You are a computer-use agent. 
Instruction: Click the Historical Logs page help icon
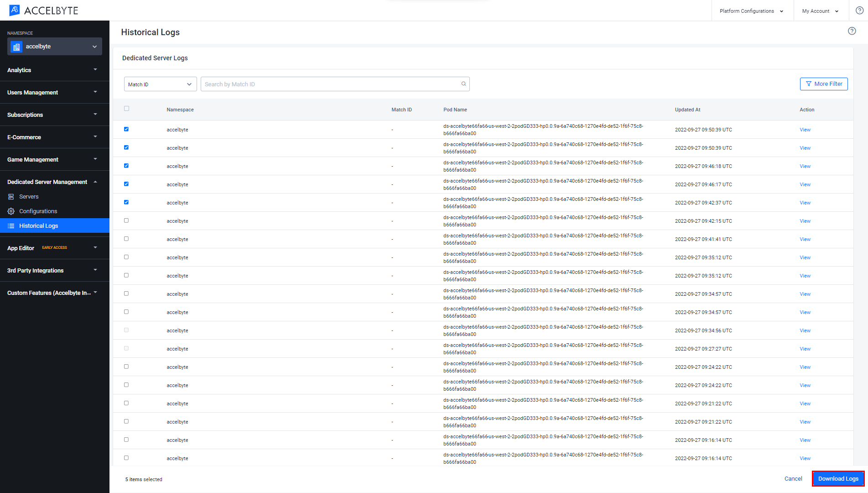(x=852, y=31)
